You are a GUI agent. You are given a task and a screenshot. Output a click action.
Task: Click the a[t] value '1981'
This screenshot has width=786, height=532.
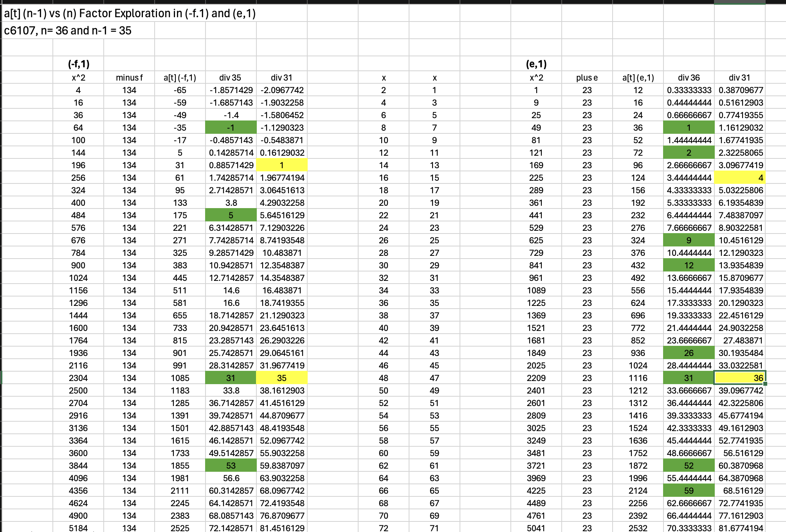(x=180, y=478)
